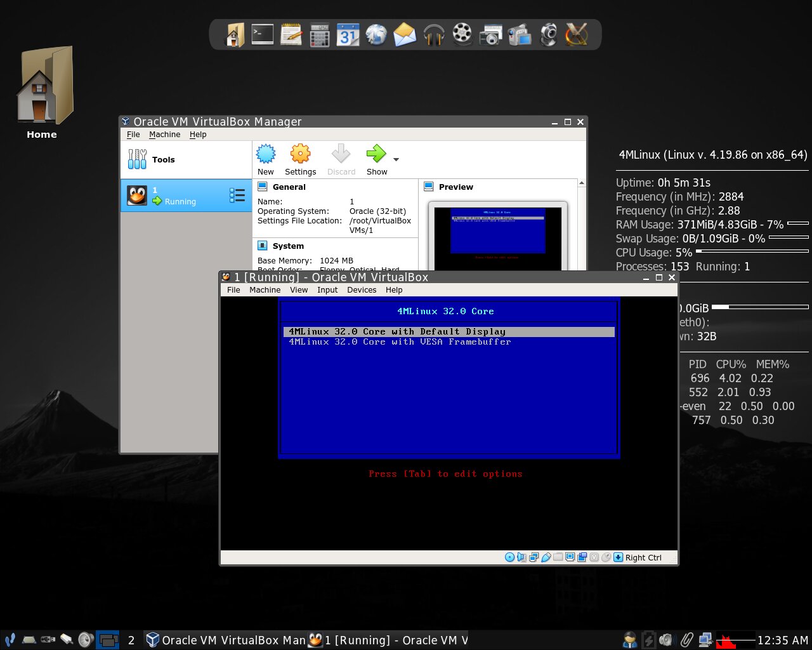Open the calendar app in the dock
Viewport: 812px width, 650px height.
pos(348,35)
